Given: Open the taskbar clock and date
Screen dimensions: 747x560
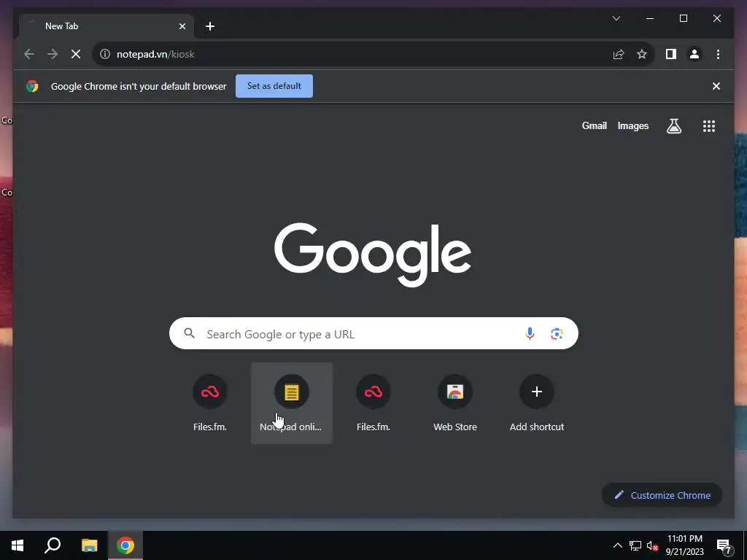Looking at the screenshot, I should coord(684,545).
